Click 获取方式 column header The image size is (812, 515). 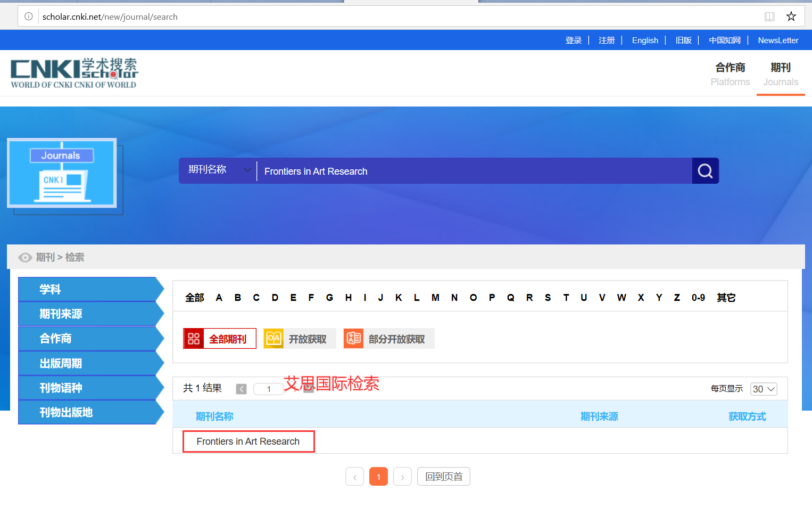coord(747,416)
